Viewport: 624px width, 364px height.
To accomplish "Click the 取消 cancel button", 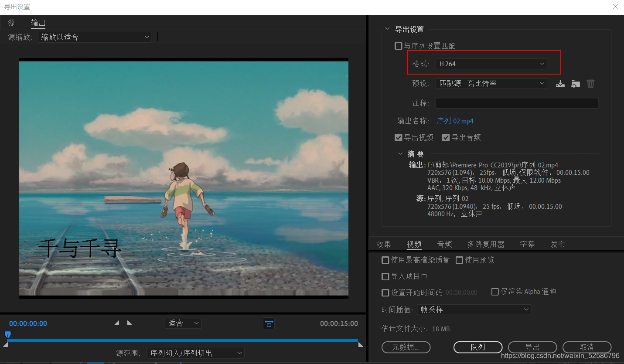I will (x=587, y=347).
